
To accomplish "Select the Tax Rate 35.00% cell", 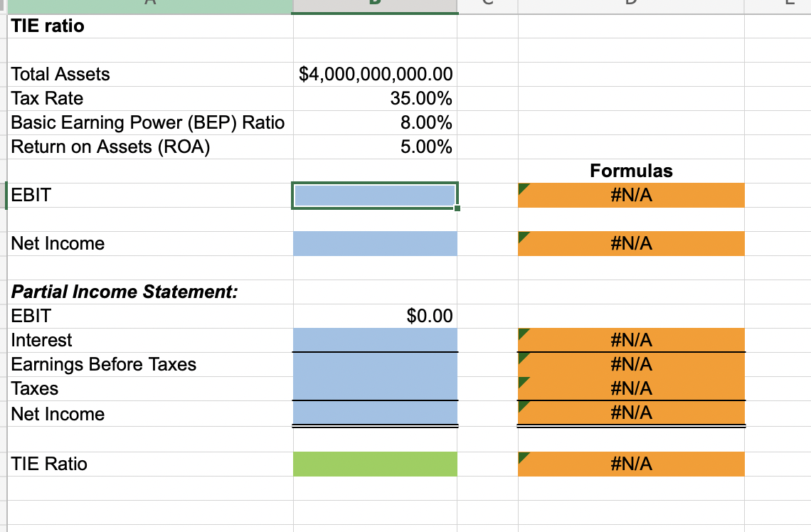I will click(x=375, y=98).
